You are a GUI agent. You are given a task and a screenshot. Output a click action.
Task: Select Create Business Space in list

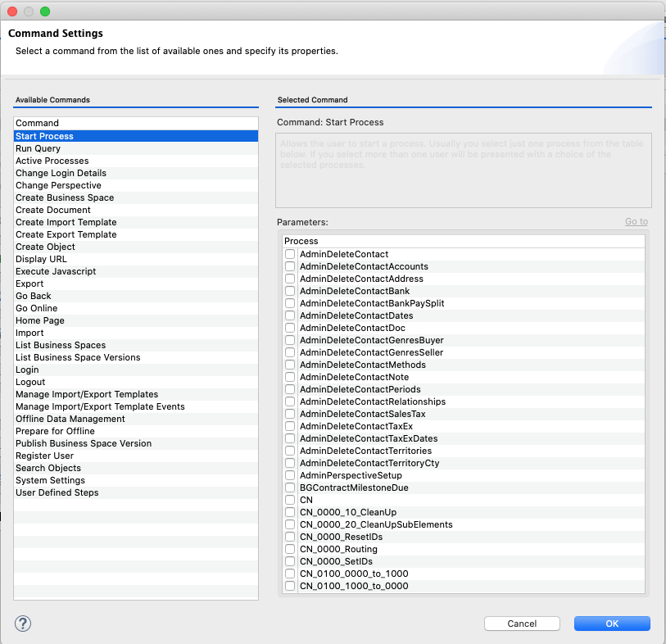136,198
